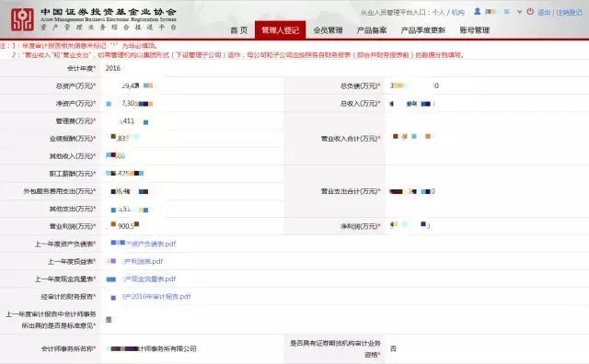Click the 个人 staff platform link
Image resolution: width=589 pixels, height=364 pixels.
coord(438,12)
